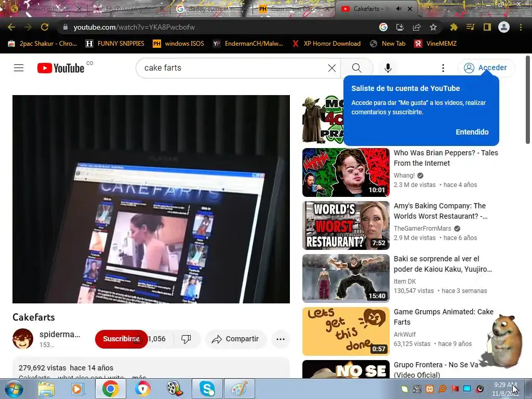532x399 pixels.
Task: Open the Movie Maker film reel icon
Action: point(175,389)
